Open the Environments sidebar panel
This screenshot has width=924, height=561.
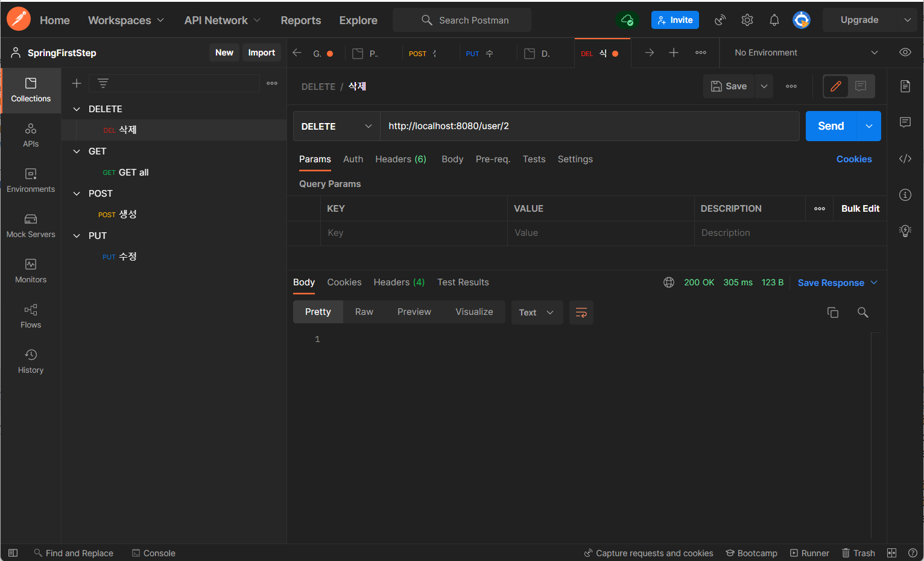[31, 180]
